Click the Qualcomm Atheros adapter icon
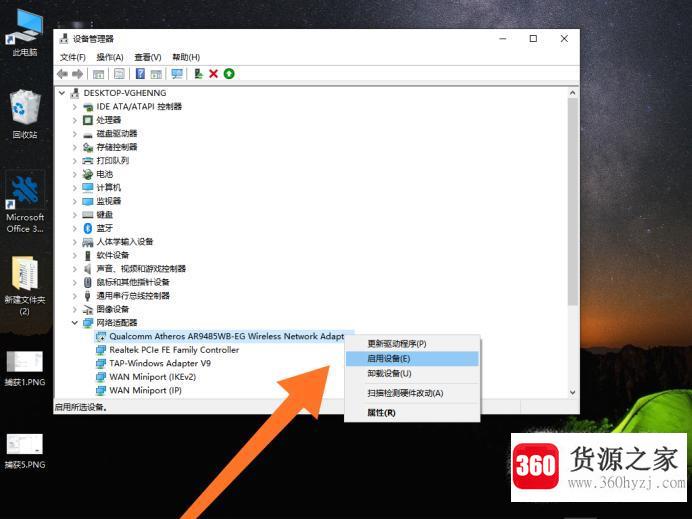This screenshot has width=692, height=519. coord(101,337)
